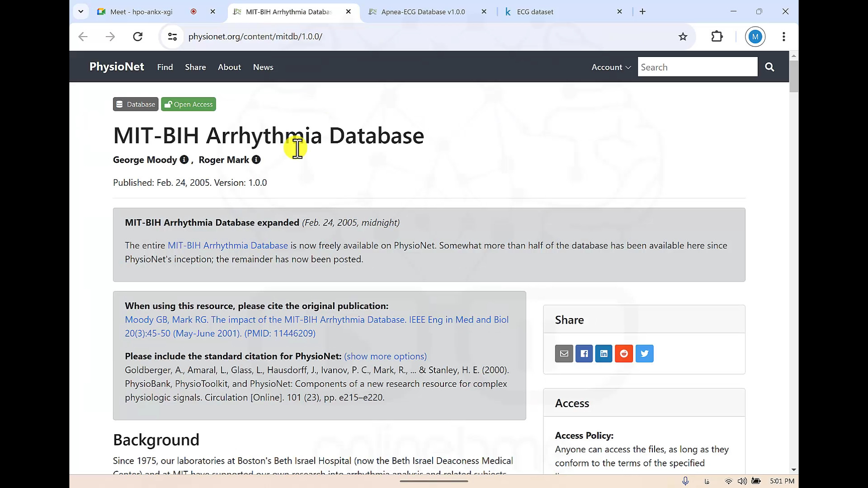
Task: Click the 5:01 PM clock
Action: point(782,481)
